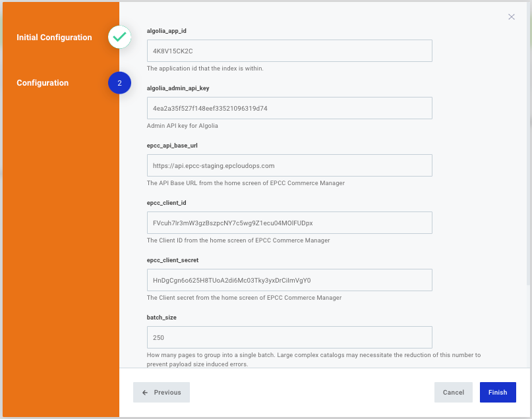Click the back arrow icon on Previous button
Screen dimensions: 532x419
click(x=145, y=392)
